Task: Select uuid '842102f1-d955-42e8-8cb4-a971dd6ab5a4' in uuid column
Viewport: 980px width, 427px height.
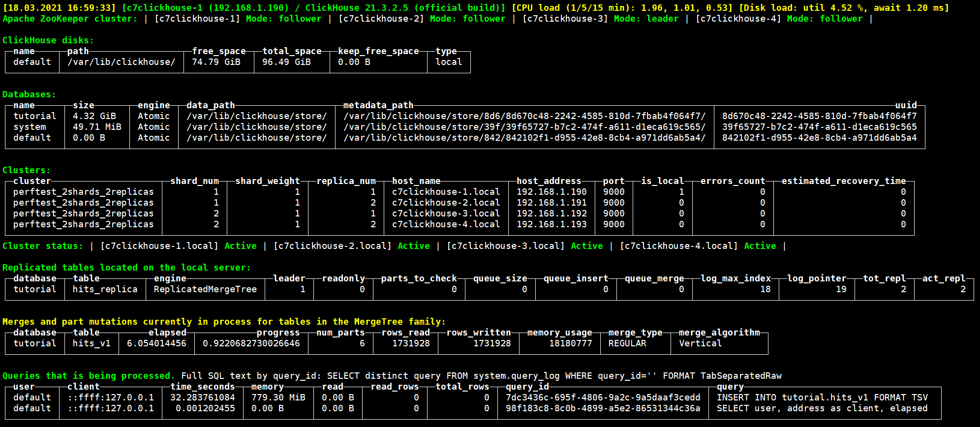Action: coord(819,138)
